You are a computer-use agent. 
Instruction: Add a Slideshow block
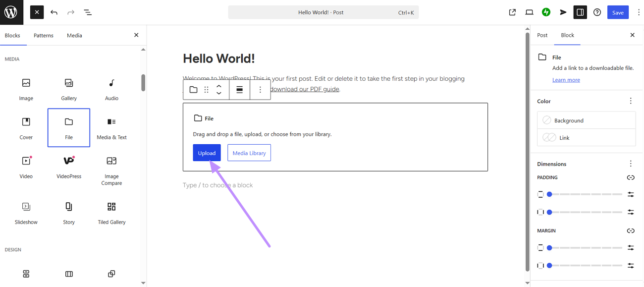coord(26,212)
